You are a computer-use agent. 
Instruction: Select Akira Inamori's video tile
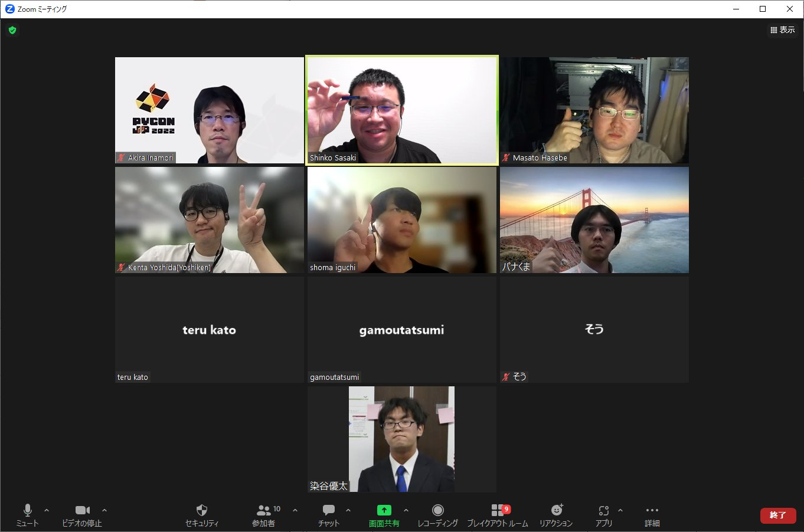click(x=210, y=110)
